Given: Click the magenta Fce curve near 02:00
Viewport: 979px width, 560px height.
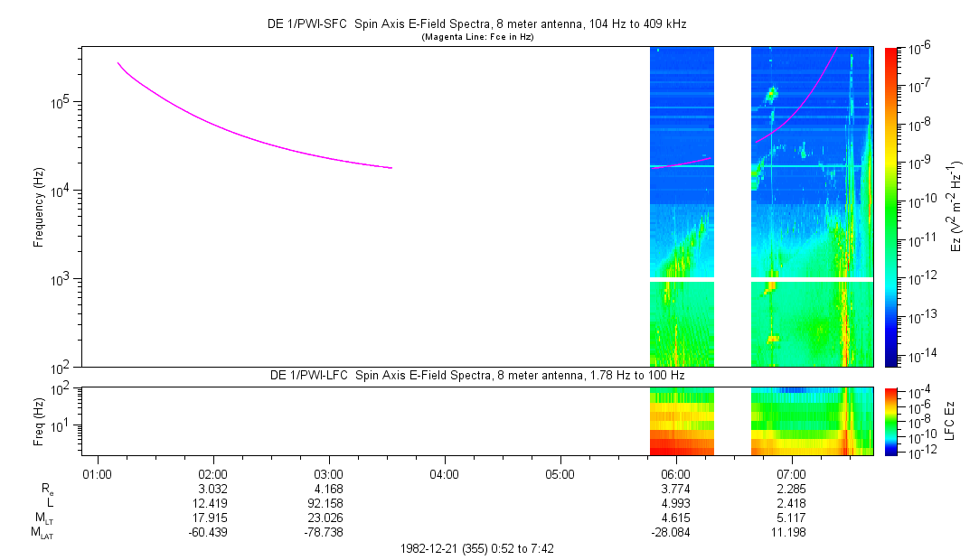Looking at the screenshot, I should pos(213,124).
